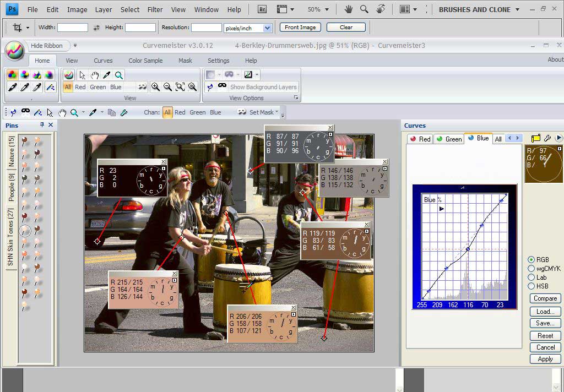Select the hand pan tool in View group
This screenshot has width=564, height=392.
(x=95, y=75)
